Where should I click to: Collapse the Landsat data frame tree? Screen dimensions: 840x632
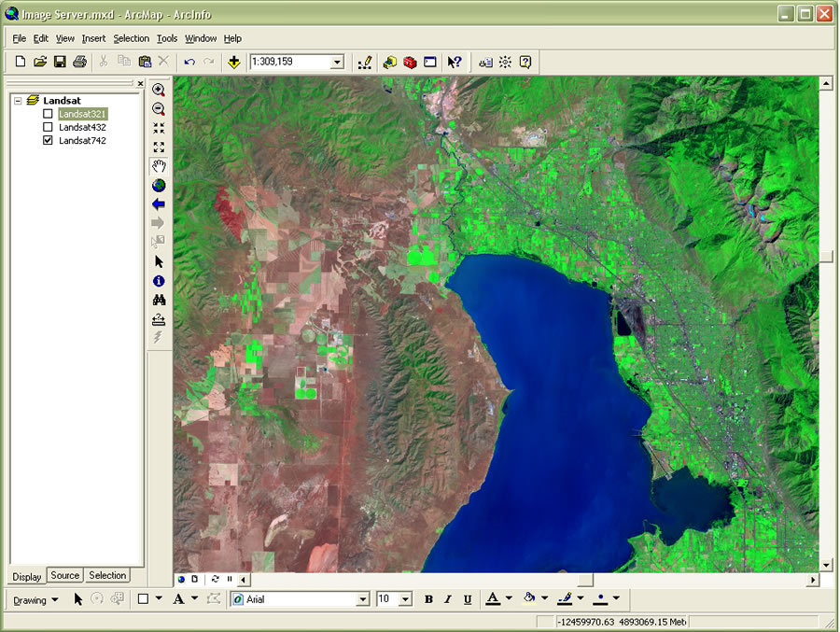18,100
